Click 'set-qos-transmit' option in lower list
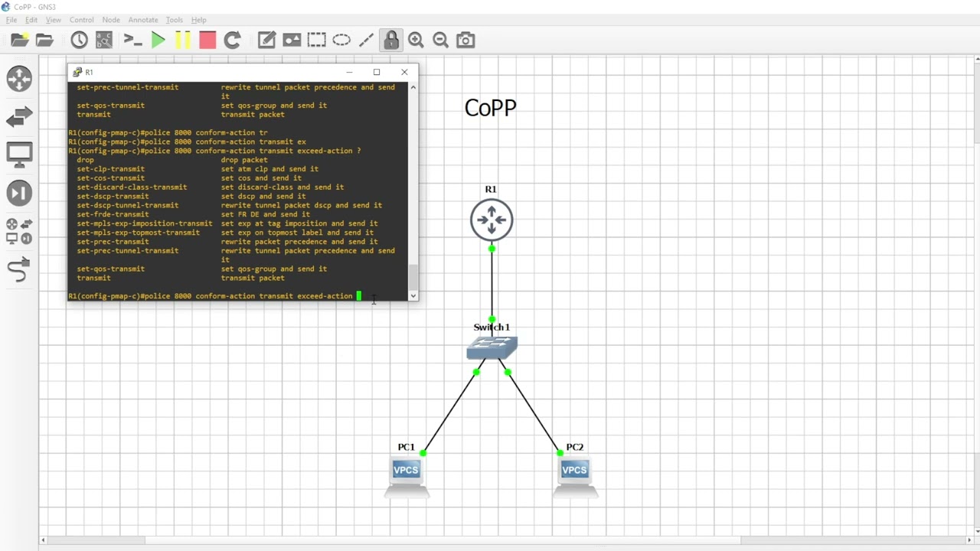The image size is (980, 551). 111,269
